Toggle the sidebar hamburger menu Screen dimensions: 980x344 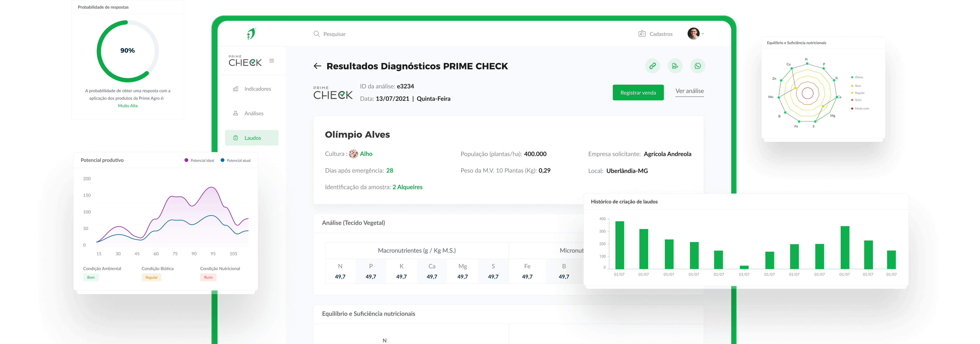[x=272, y=61]
